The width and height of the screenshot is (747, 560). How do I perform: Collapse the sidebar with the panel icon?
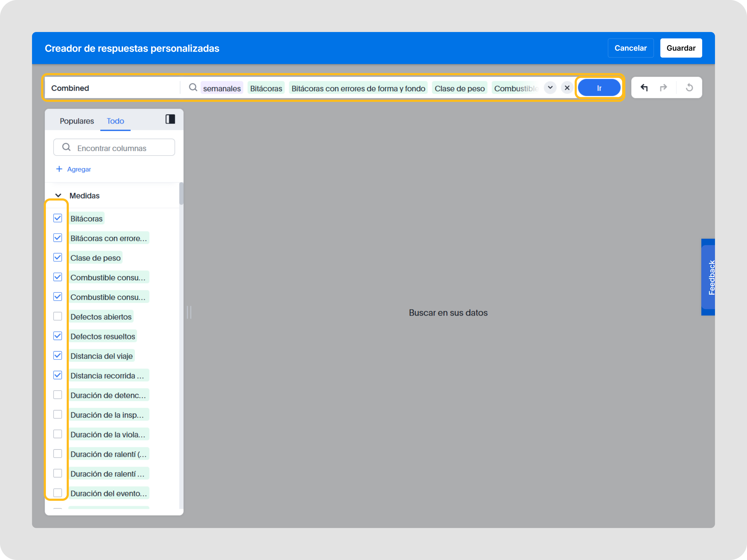170,119
